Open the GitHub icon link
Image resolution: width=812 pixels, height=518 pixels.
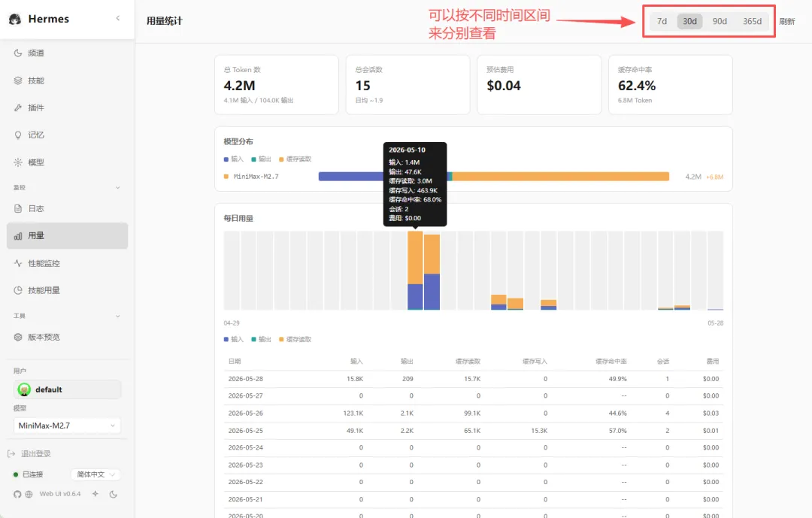17,494
